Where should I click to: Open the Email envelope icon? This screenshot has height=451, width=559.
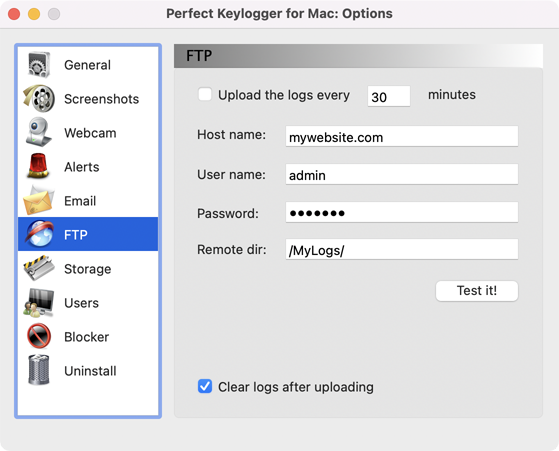tap(39, 200)
